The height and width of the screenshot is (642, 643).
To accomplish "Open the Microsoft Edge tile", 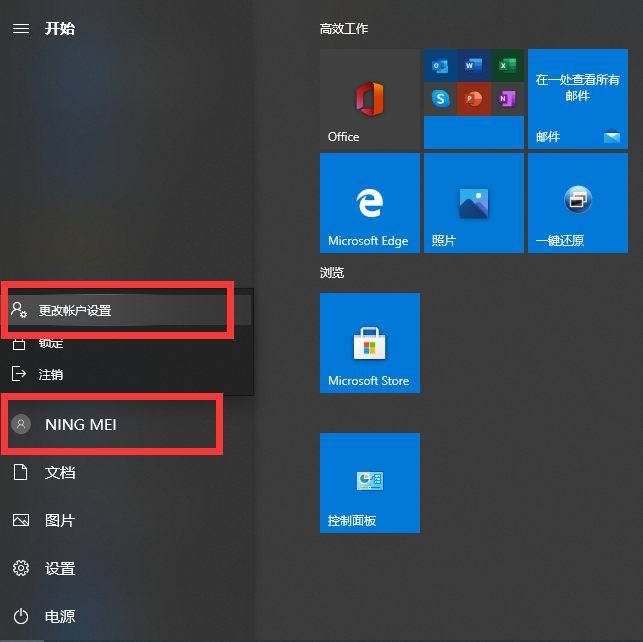I will 369,202.
